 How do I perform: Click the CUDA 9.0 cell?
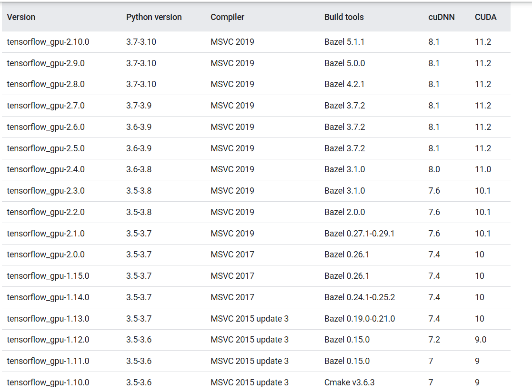tap(480, 340)
